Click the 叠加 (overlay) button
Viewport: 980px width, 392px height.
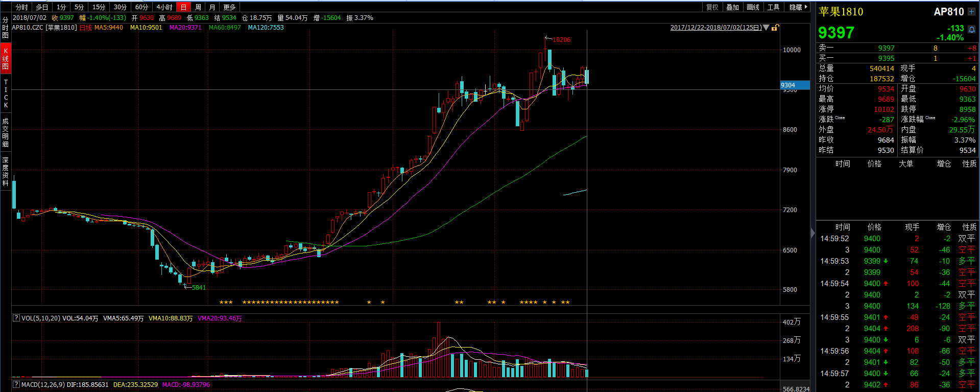pyautogui.click(x=732, y=7)
